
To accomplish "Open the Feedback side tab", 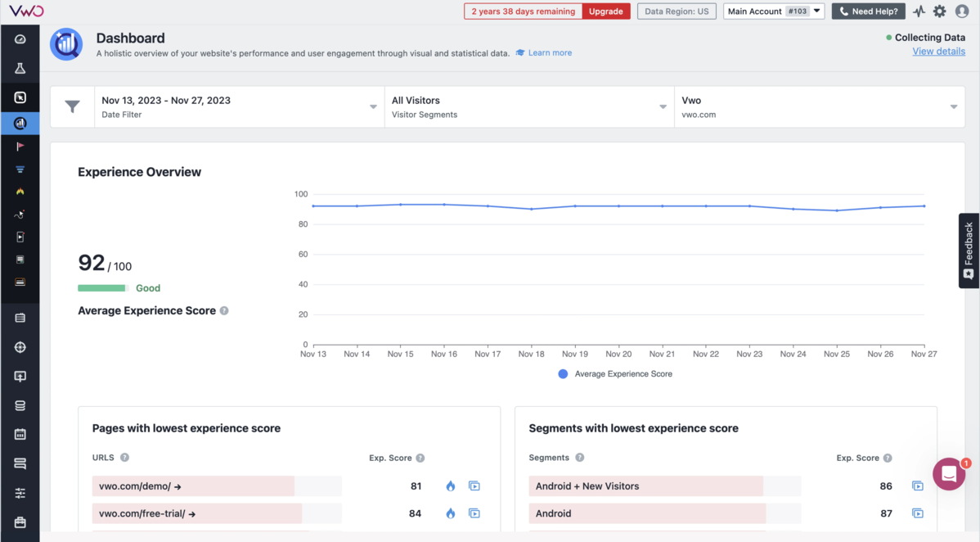I will pyautogui.click(x=969, y=251).
